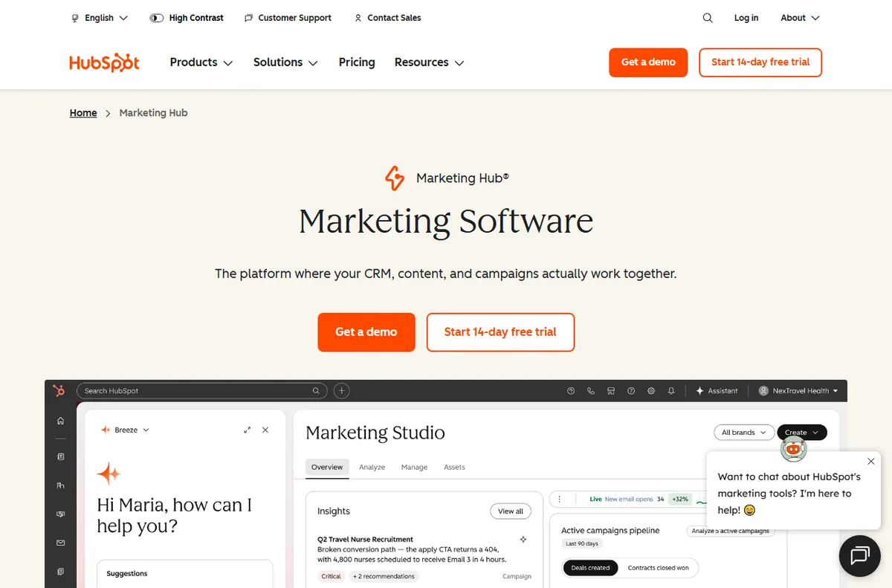
Task: Click the Last 90 days chip
Action: pos(582,543)
